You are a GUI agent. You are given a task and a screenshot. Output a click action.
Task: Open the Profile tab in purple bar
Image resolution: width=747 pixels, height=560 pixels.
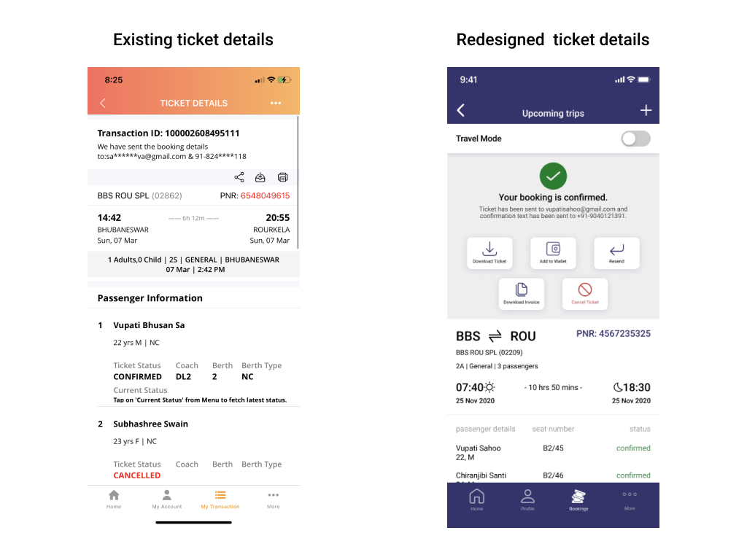coord(527,500)
